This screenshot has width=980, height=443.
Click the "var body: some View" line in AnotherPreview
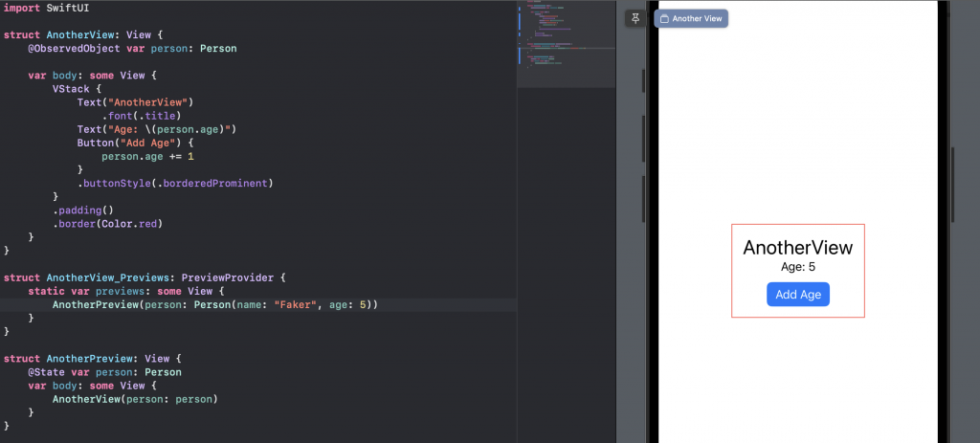[x=92, y=386]
